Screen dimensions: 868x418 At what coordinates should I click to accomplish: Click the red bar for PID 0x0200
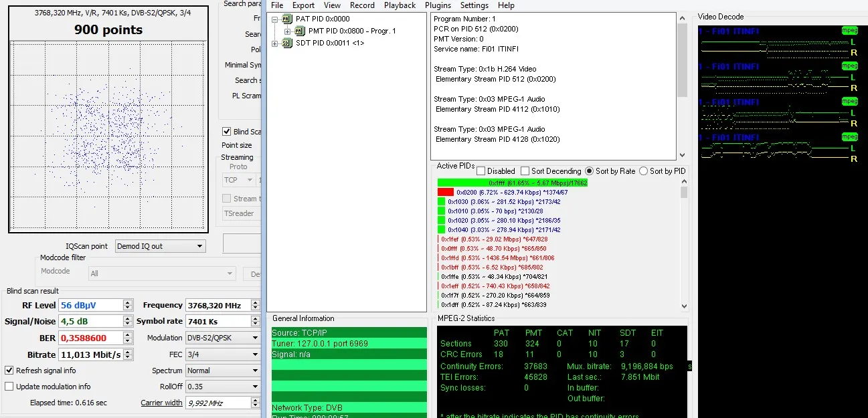click(446, 193)
